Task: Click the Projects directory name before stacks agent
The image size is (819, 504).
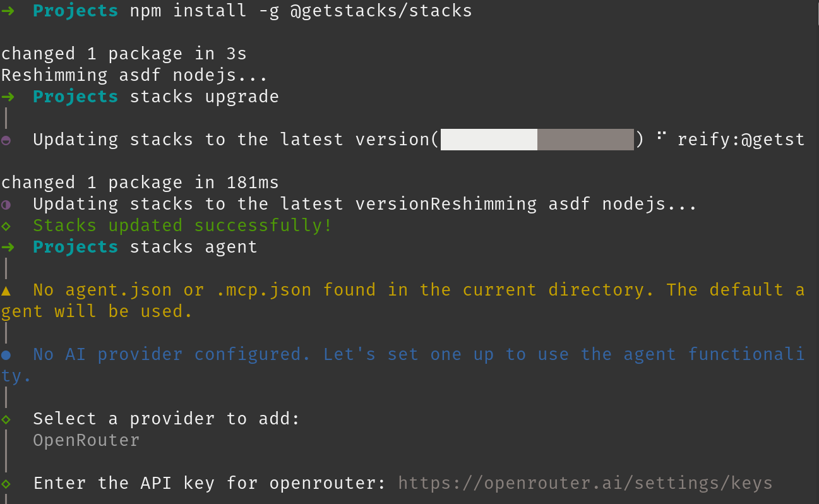Action: pos(75,247)
